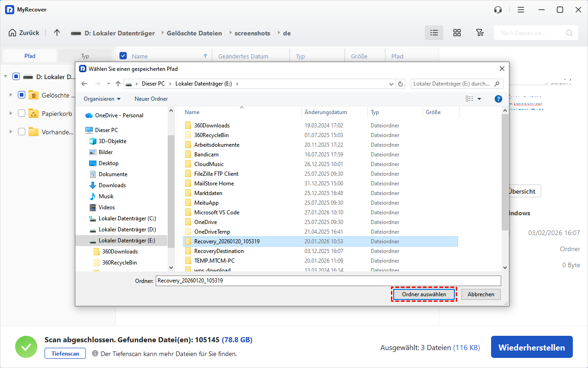This screenshot has width=588, height=368.
Task: Toggle the Name column select-all checkbox
Action: [123, 56]
